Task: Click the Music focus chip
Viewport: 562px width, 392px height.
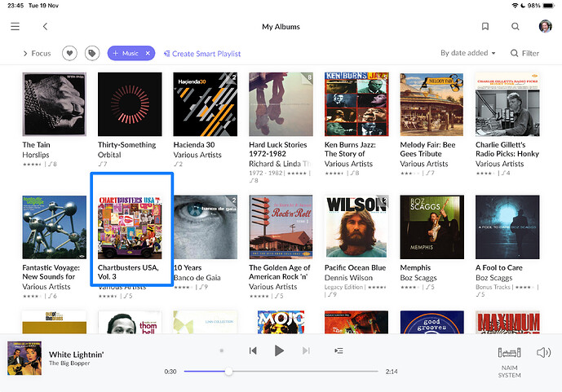Action: pos(131,53)
